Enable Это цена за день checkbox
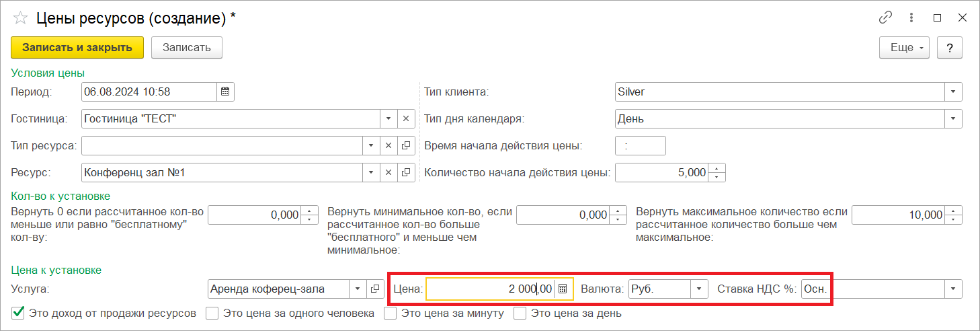Screen dimensions: 980x331 [520, 313]
